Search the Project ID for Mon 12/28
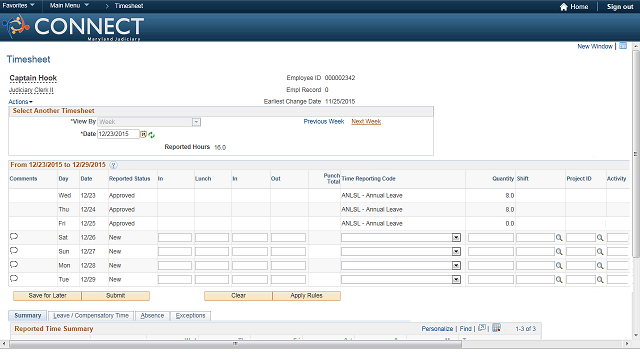Image resolution: width=640 pixels, height=360 pixels. pos(600,266)
